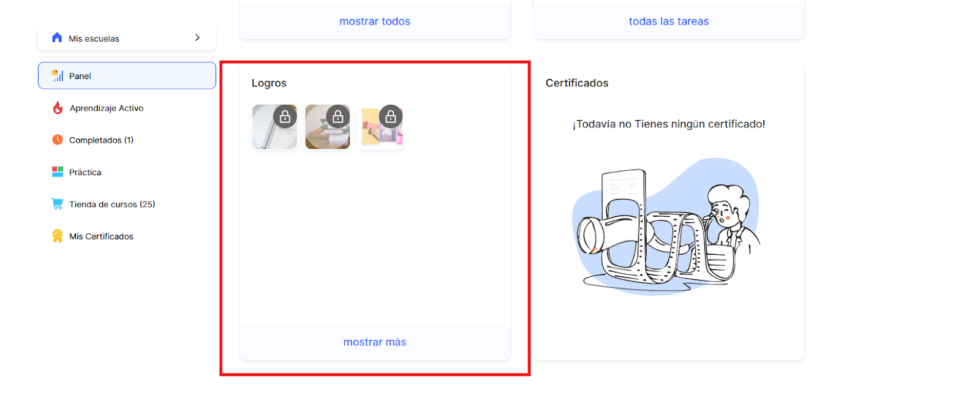Expand Mis escuelas with the chevron arrow

[x=197, y=37]
